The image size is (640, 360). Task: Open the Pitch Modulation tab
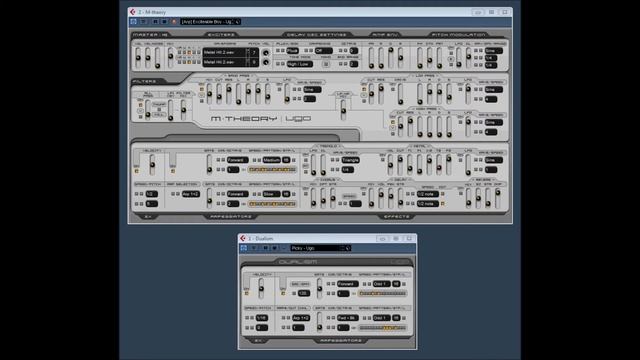pyautogui.click(x=459, y=35)
